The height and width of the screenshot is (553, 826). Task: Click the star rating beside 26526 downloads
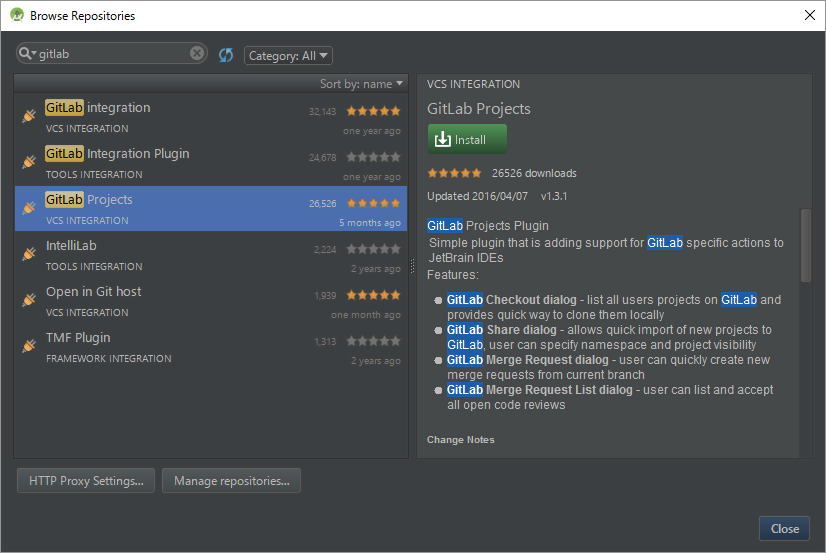(455, 173)
